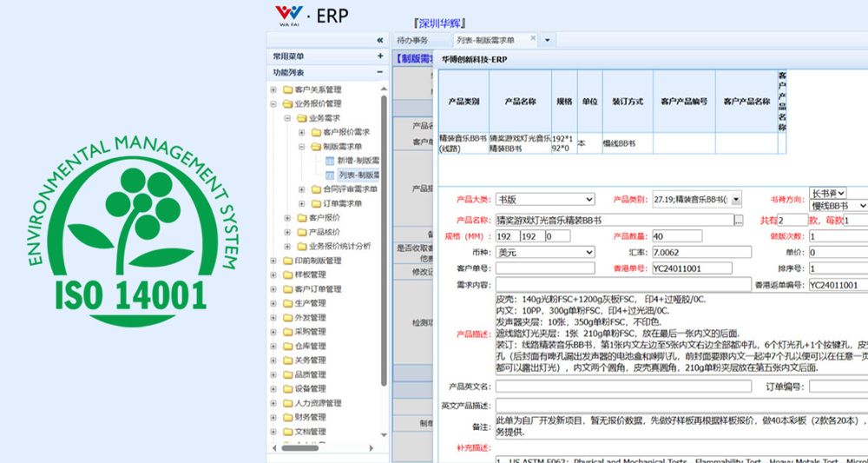Click the tree scrollbar up arrow

tap(385, 89)
